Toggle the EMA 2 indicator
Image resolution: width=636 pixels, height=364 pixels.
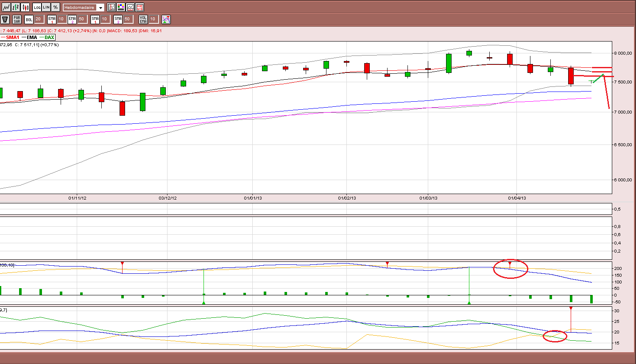pos(72,19)
